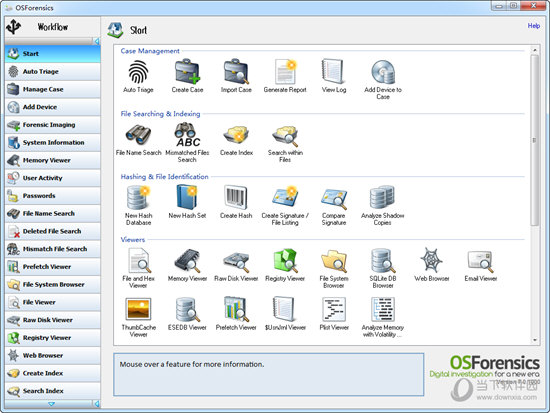This screenshot has height=413, width=550.
Task: Select Mismatch File Search in sidebar
Action: pos(53,249)
